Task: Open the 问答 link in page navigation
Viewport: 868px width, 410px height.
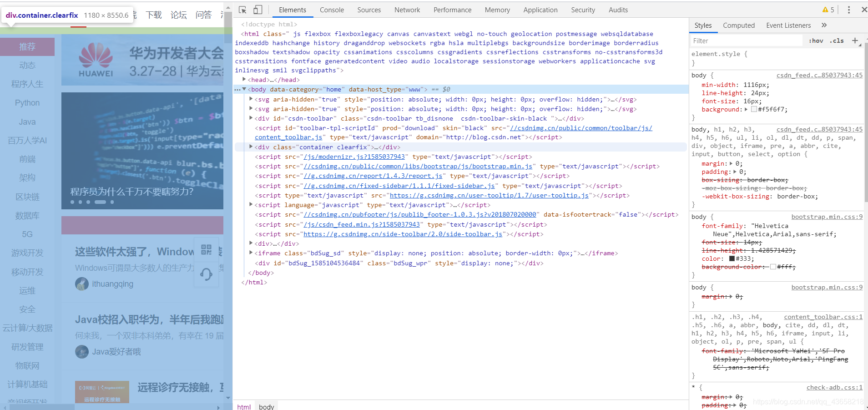Action: pyautogui.click(x=204, y=15)
